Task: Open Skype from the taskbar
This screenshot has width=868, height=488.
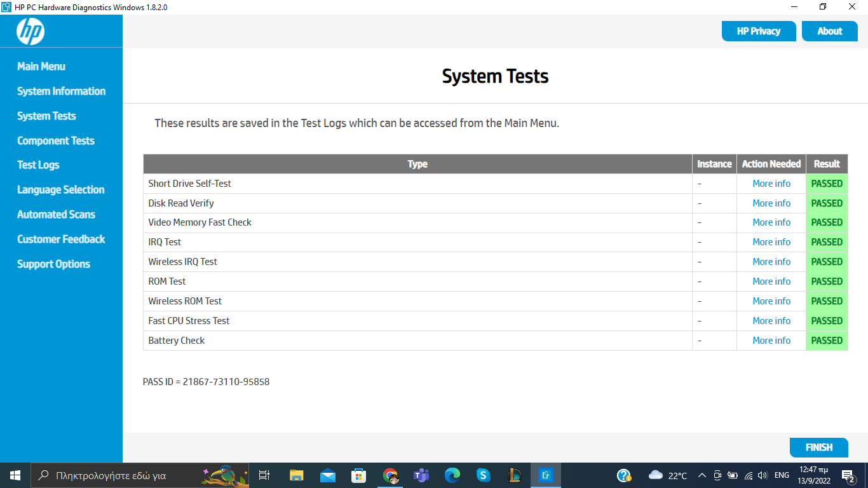Action: [x=484, y=475]
